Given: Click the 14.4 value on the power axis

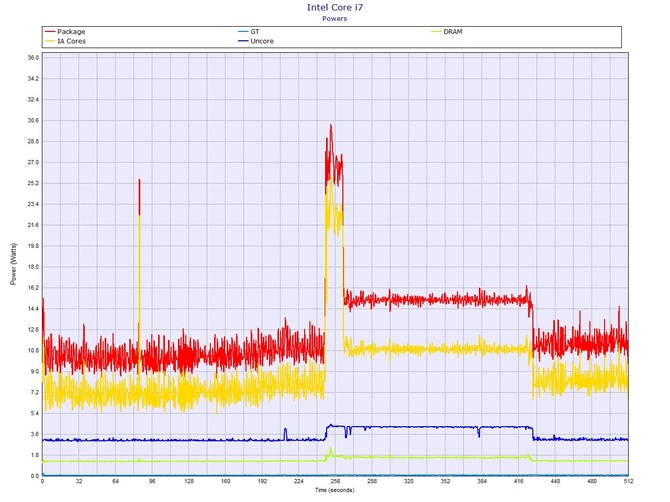Looking at the screenshot, I should point(33,308).
